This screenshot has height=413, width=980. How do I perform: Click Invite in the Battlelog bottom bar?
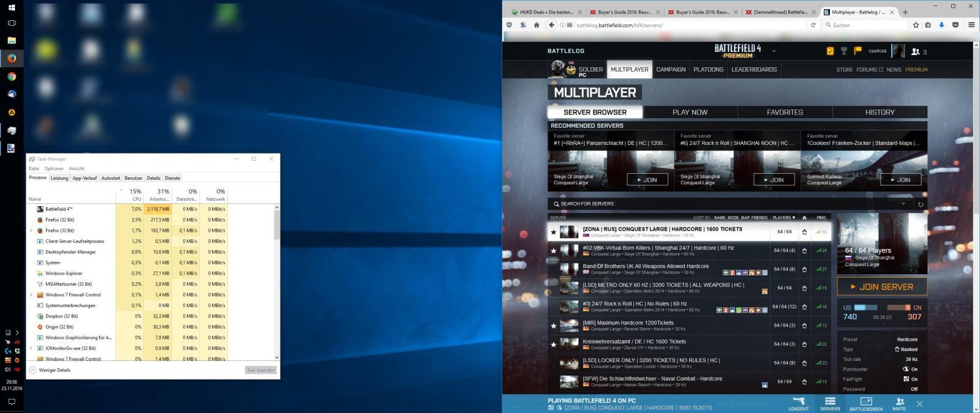coord(899,404)
